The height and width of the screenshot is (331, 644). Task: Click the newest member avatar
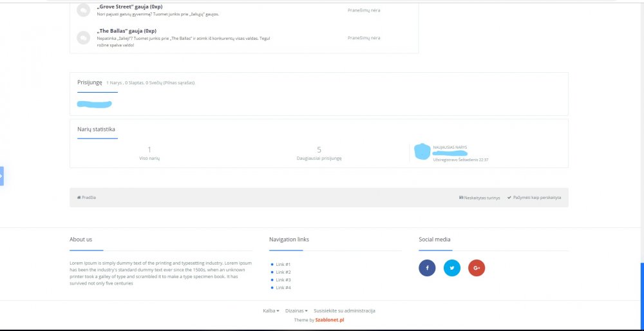[x=422, y=151]
